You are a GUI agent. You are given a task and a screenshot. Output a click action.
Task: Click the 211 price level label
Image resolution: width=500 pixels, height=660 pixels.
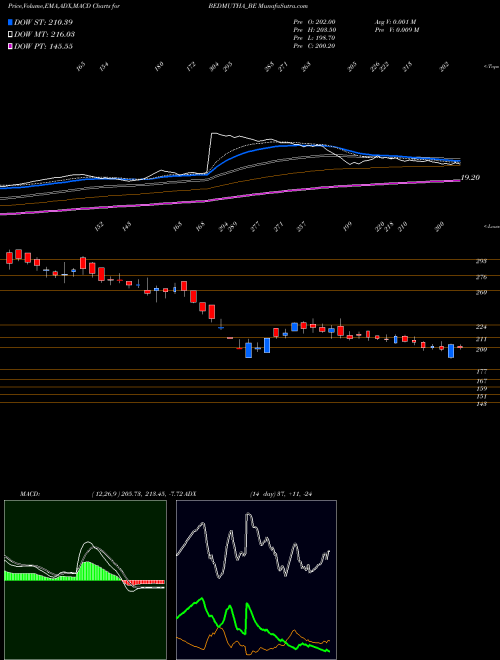coord(481,339)
